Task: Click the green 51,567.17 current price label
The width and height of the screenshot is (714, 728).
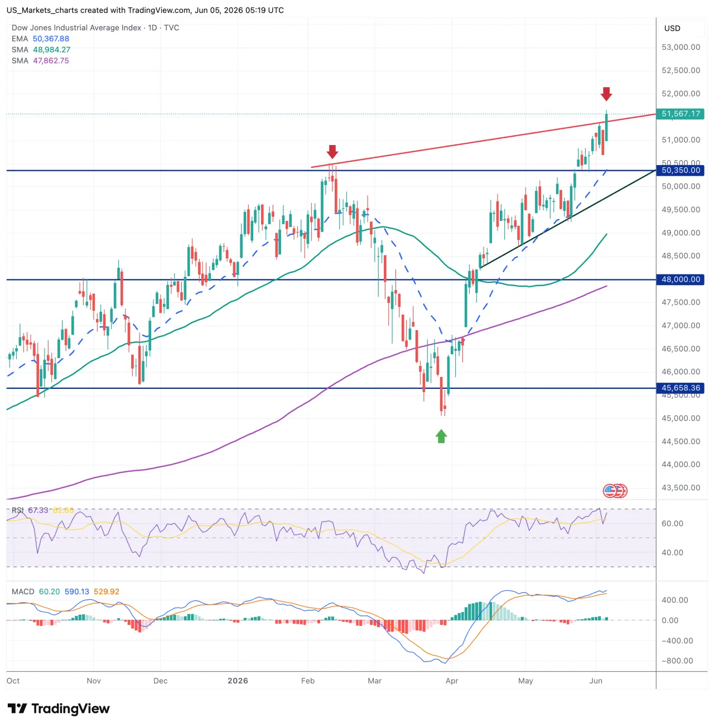Action: pos(681,114)
